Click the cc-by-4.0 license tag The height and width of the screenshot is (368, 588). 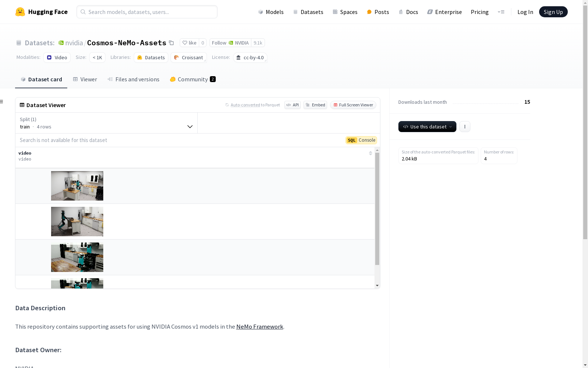pos(250,57)
